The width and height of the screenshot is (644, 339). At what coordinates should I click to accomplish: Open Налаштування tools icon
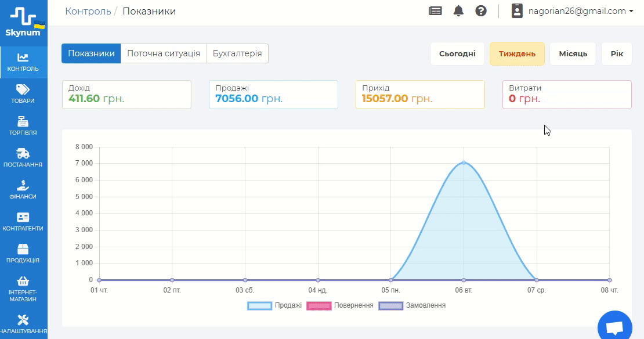(x=23, y=320)
